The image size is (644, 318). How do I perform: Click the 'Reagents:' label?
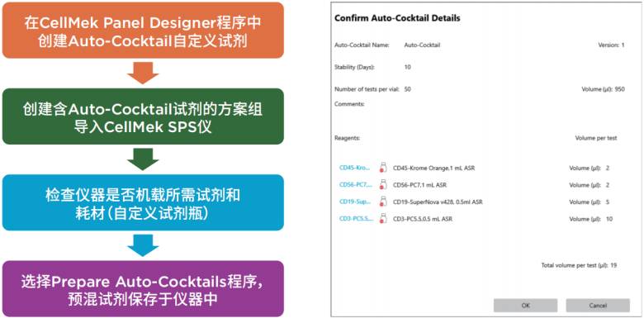347,138
